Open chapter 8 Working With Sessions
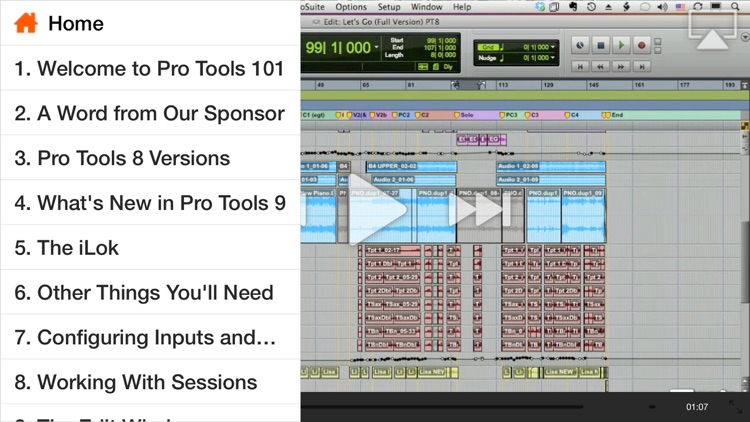750x422 pixels. [x=150, y=382]
